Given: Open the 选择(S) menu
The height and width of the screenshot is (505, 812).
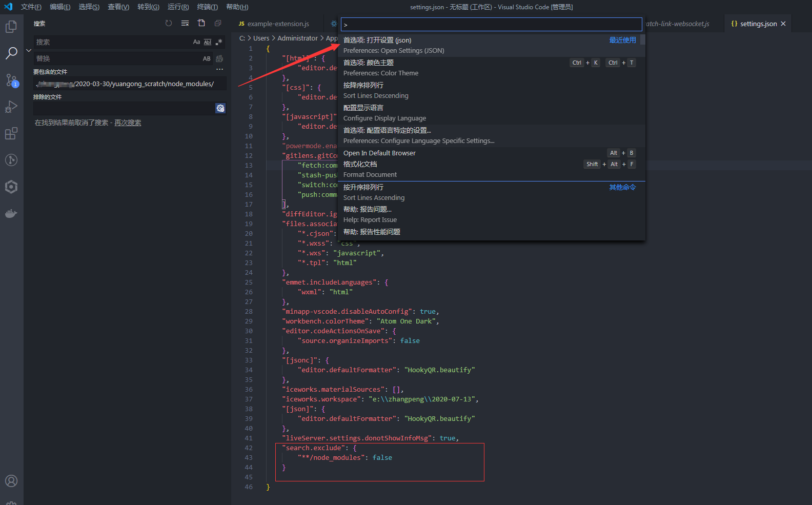Looking at the screenshot, I should pos(89,7).
